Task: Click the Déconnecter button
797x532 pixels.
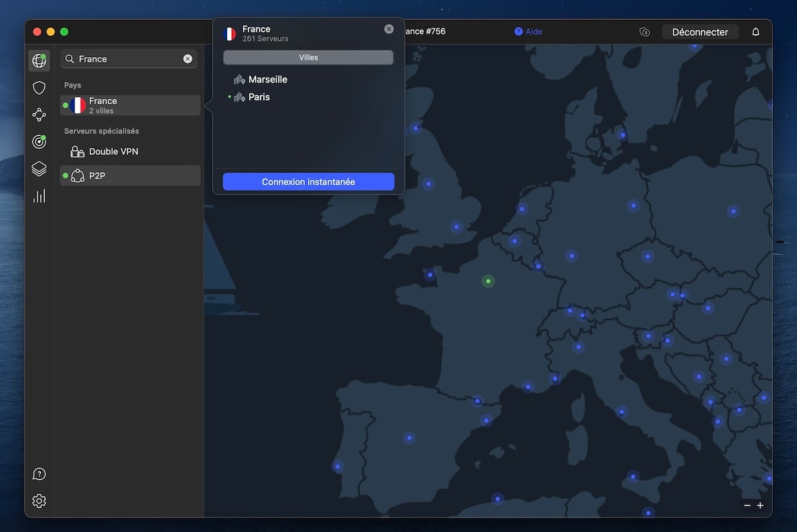Action: coord(700,32)
